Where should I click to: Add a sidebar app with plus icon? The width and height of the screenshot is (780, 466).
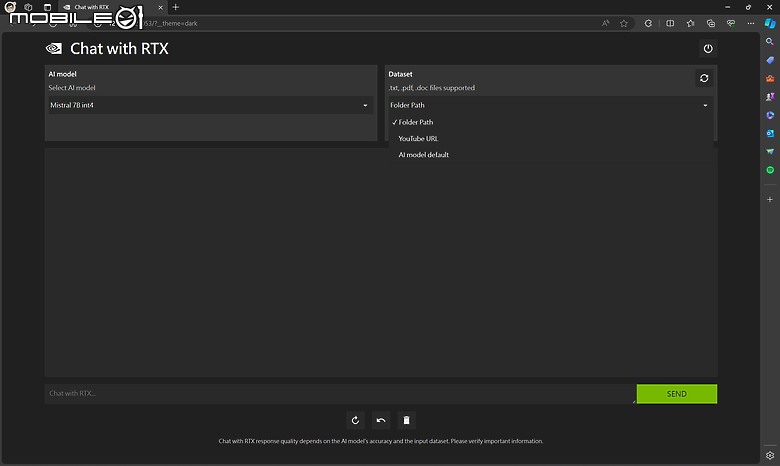point(770,199)
